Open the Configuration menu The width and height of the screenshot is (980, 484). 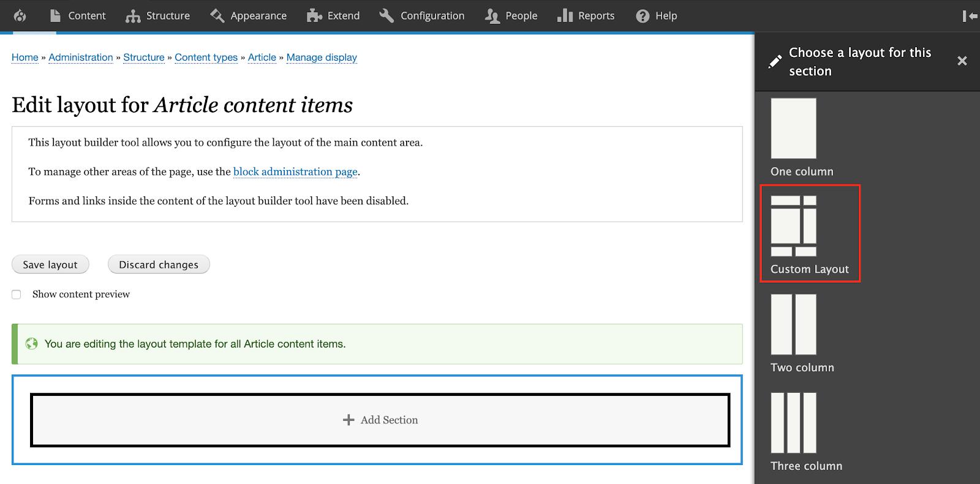(421, 16)
